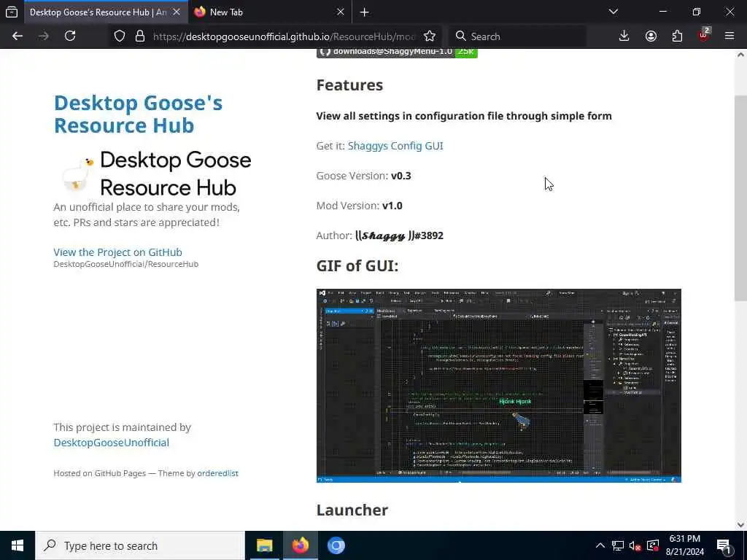
Task: Click the muted volume tray icon
Action: pos(635,545)
